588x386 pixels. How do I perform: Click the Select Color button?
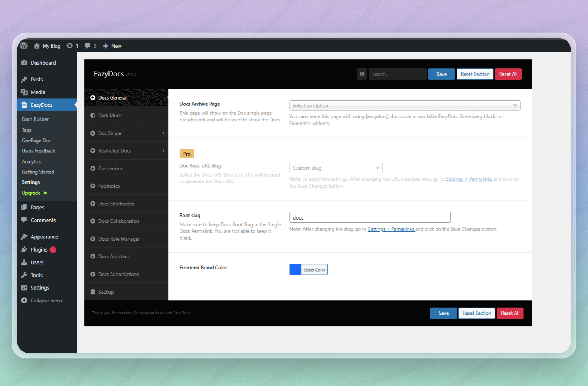coord(314,270)
